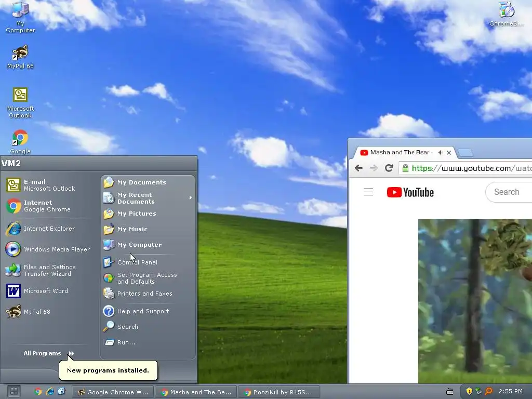
Task: Open My Documents folder in Start menu
Action: point(148,182)
